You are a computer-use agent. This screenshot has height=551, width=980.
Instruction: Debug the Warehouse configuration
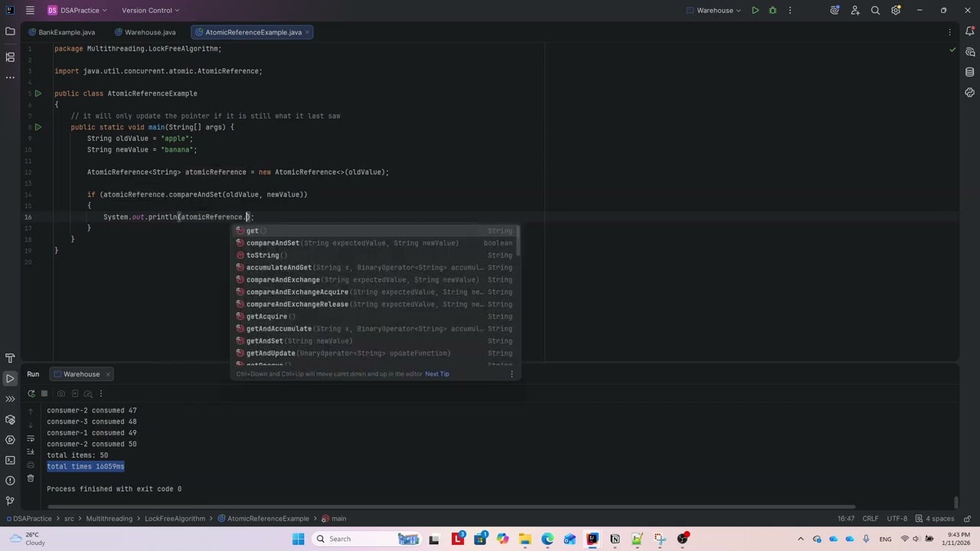[773, 11]
